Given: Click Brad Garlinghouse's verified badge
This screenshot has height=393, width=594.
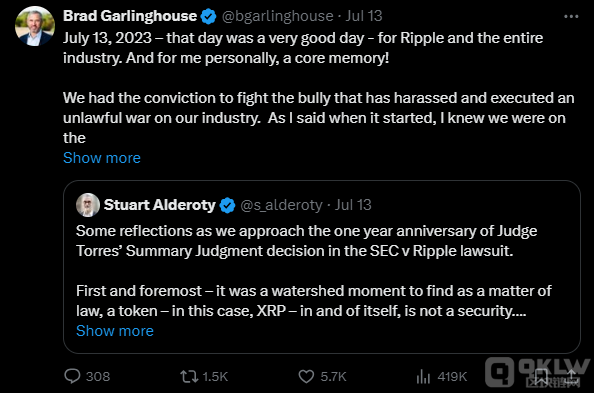Looking at the screenshot, I should pos(208,17).
